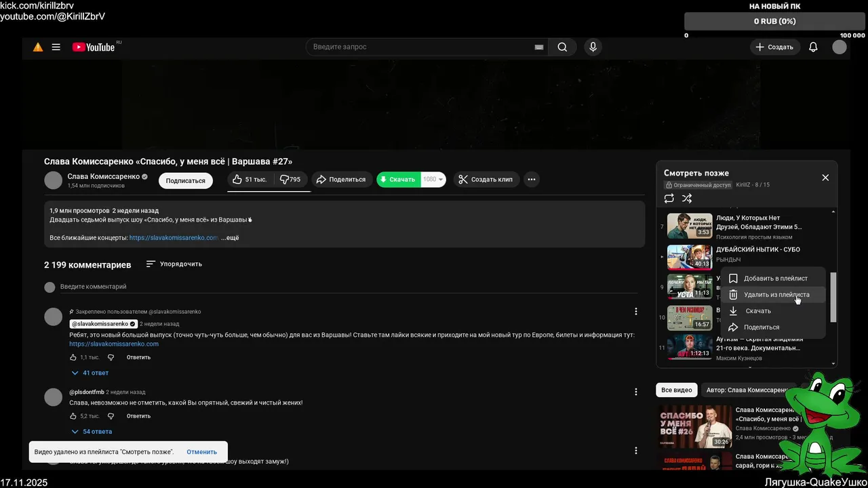Subscribe with the Подписаться button
This screenshot has height=488, width=868.
186,181
